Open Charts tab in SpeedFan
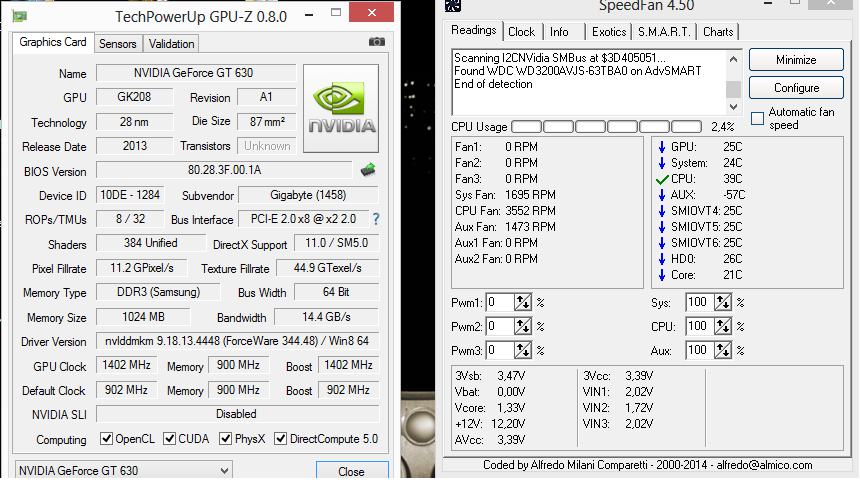 tap(718, 32)
